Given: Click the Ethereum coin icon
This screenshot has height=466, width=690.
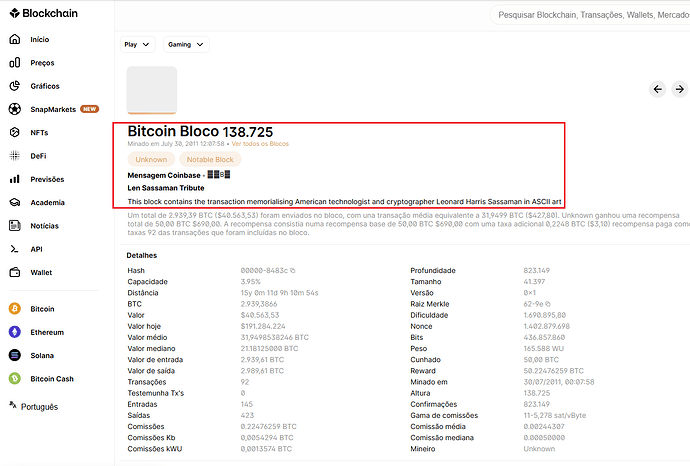Looking at the screenshot, I should click(15, 332).
